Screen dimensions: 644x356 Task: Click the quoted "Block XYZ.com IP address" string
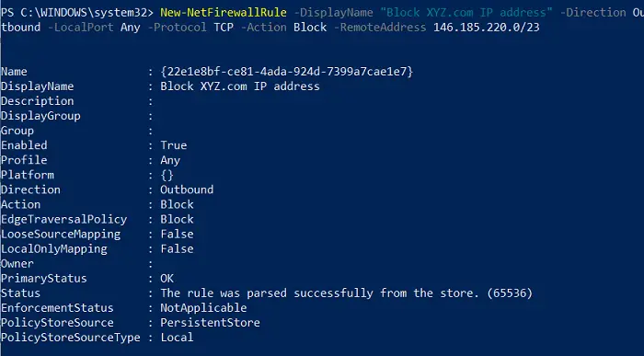coord(466,12)
